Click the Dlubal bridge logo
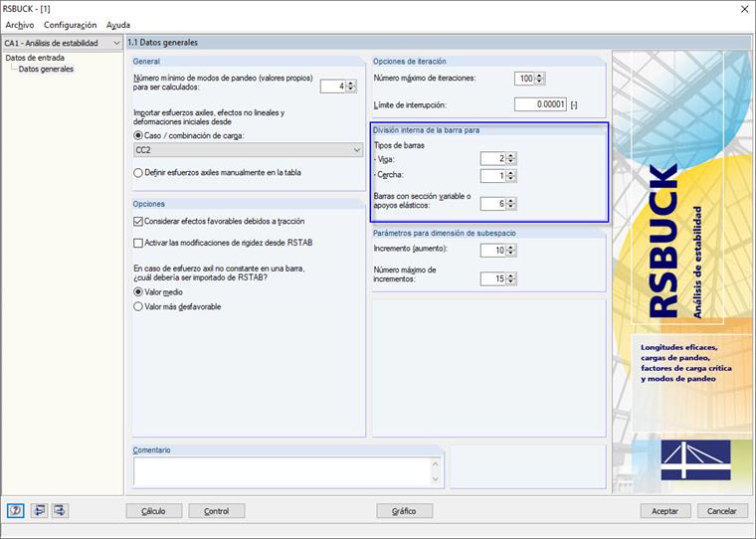 695,459
